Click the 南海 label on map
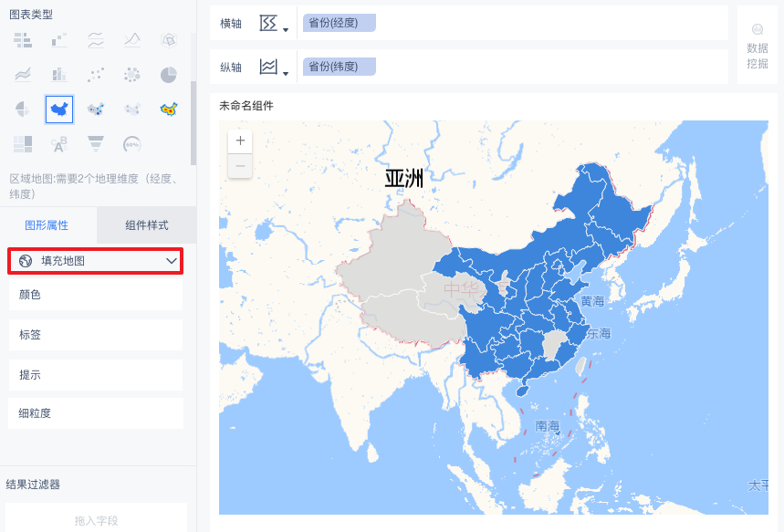 point(547,426)
